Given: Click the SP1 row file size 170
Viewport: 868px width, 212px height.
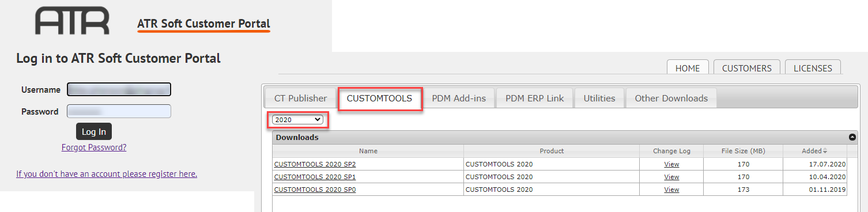Looking at the screenshot, I should click(x=744, y=177).
